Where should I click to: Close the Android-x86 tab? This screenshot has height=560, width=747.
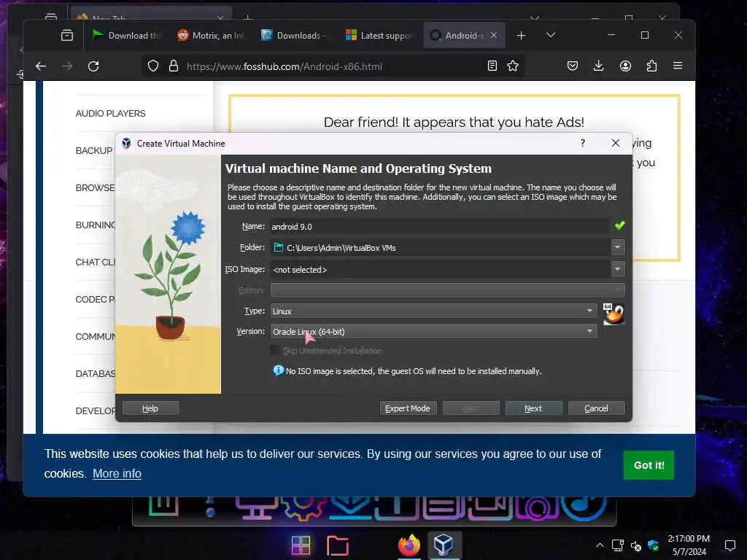coord(494,35)
